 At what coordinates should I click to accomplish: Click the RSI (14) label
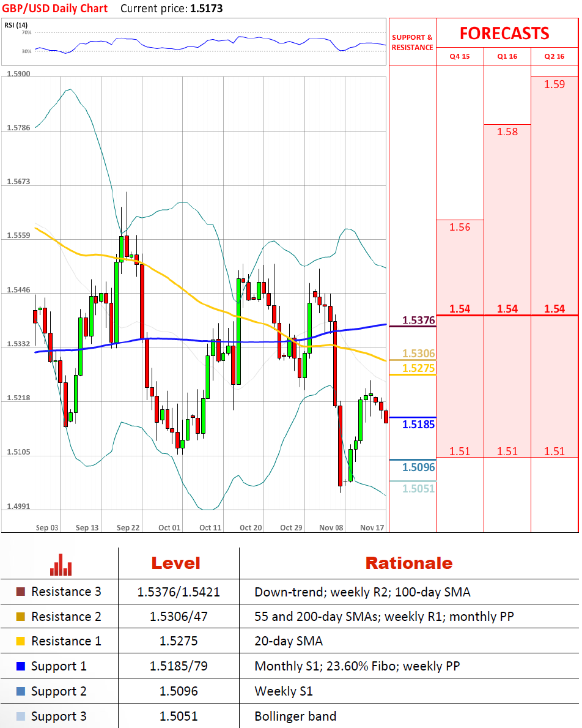pyautogui.click(x=16, y=25)
